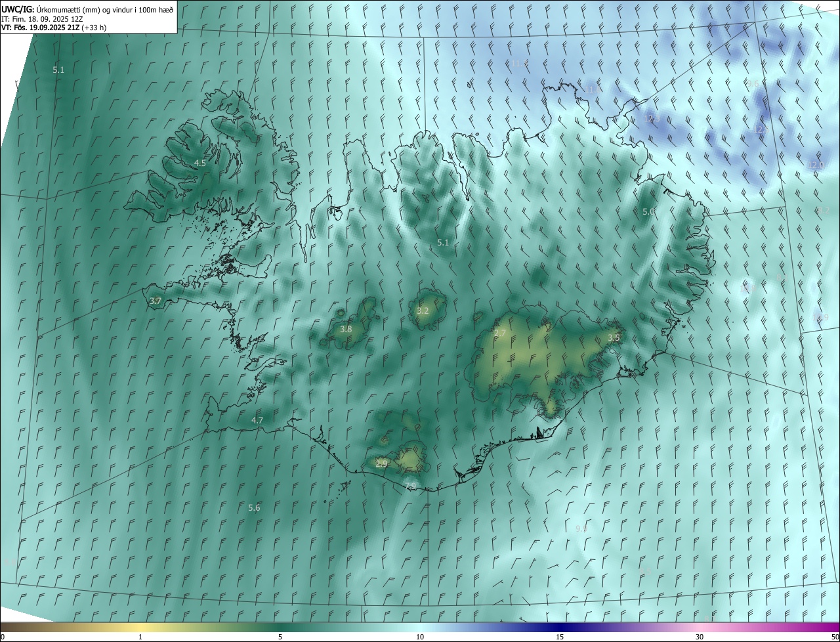Click the 1 label on the color scale
Viewport: 840px width, 642px height.
point(140,637)
